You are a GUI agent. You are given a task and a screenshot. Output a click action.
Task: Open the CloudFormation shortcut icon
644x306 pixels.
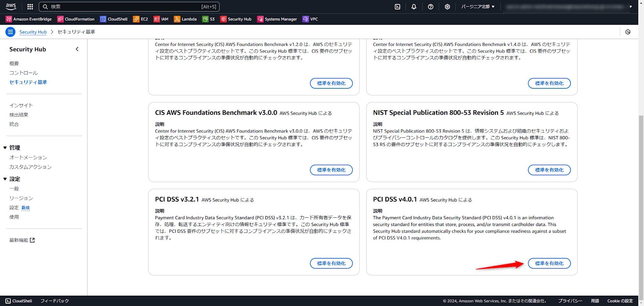(x=60, y=19)
